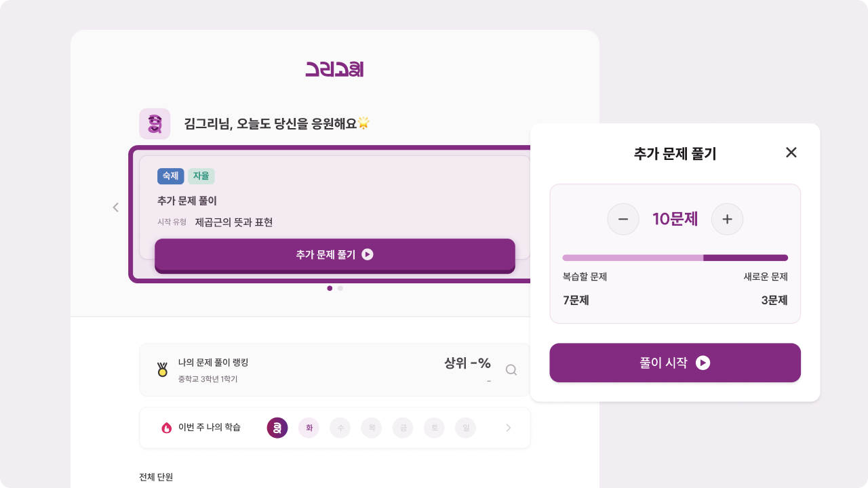This screenshot has width=868, height=488.
Task: Expand weekly study with right chevron
Action: coord(509,428)
